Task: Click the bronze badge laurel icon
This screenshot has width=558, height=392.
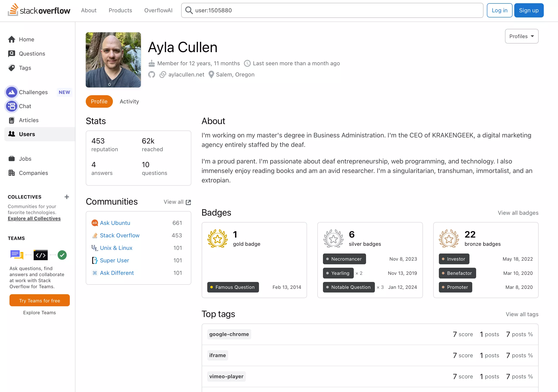Action: click(x=449, y=239)
